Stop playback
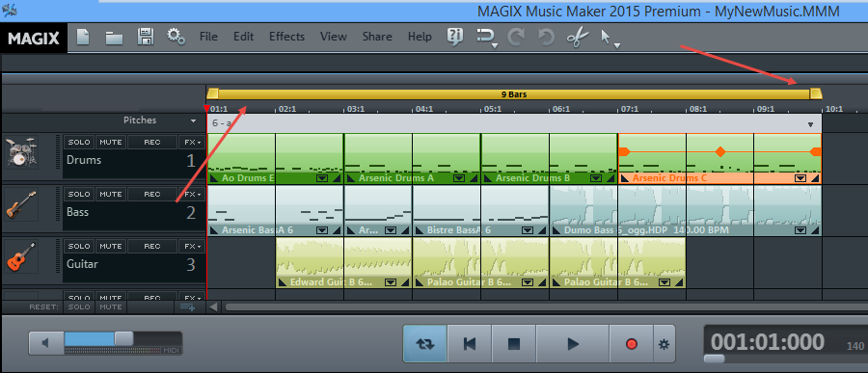 click(514, 344)
